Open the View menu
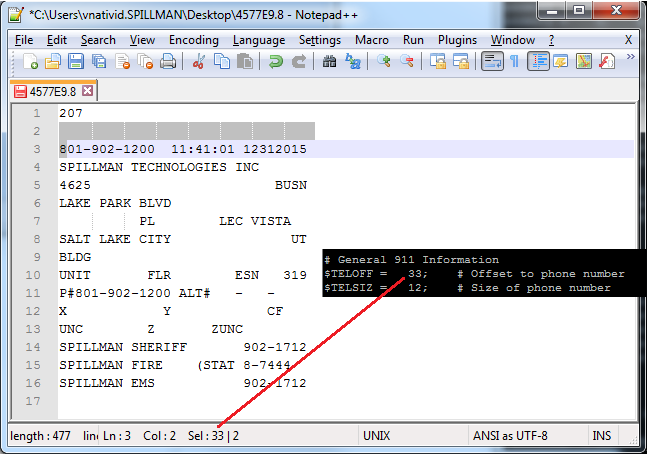The width and height of the screenshot is (647, 454). click(142, 40)
